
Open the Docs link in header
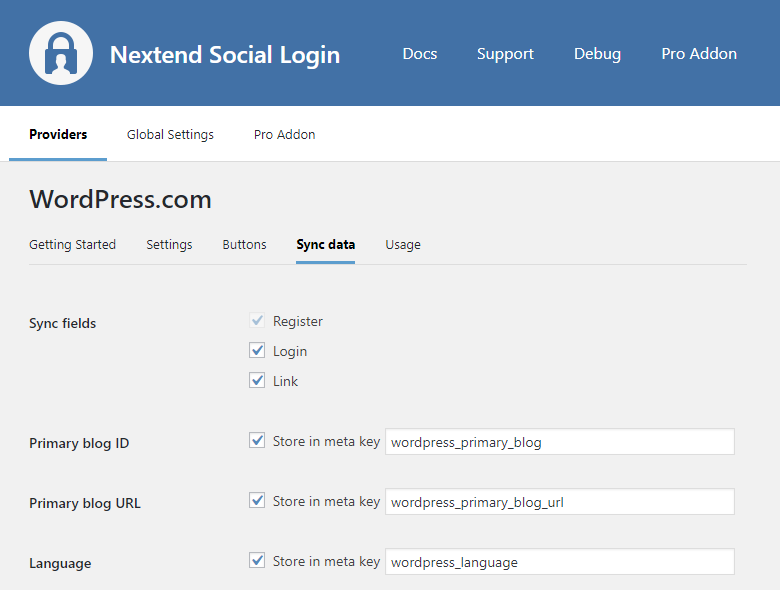click(419, 54)
